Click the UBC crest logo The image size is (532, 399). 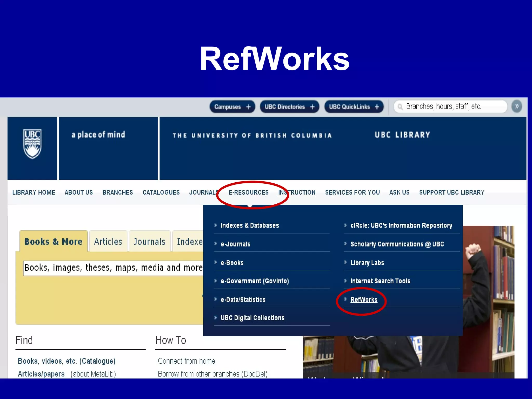(32, 144)
